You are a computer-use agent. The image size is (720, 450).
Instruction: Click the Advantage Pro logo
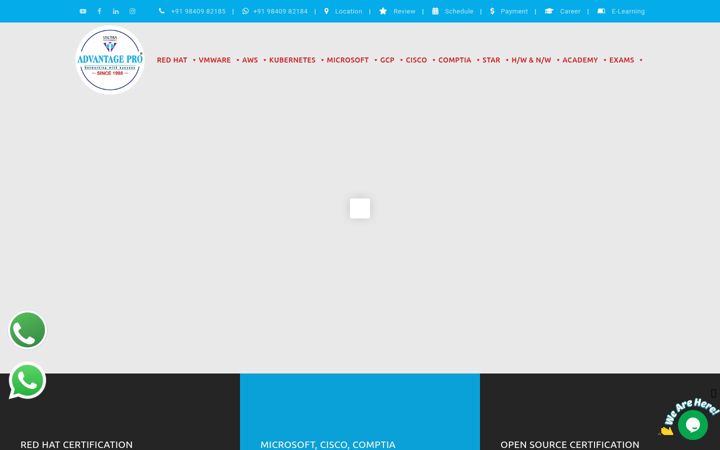pyautogui.click(x=110, y=60)
